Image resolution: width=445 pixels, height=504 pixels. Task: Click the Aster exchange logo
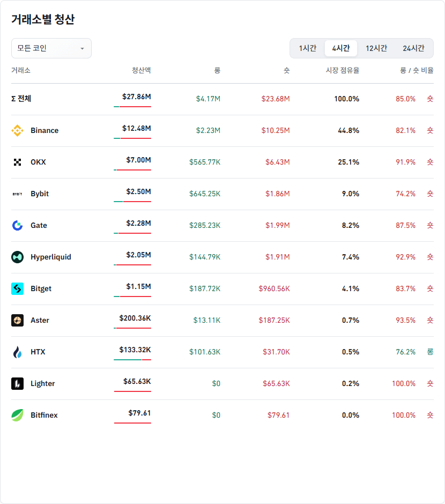click(x=17, y=321)
